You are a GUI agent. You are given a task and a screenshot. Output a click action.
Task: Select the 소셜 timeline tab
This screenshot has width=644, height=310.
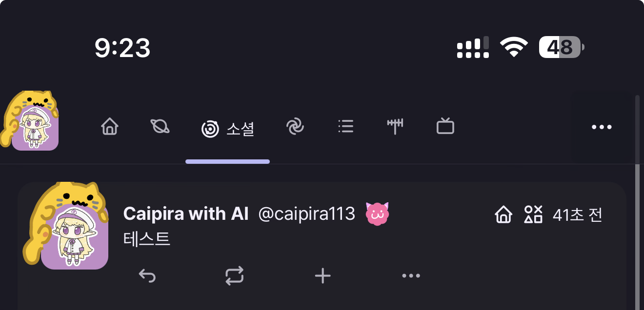228,129
